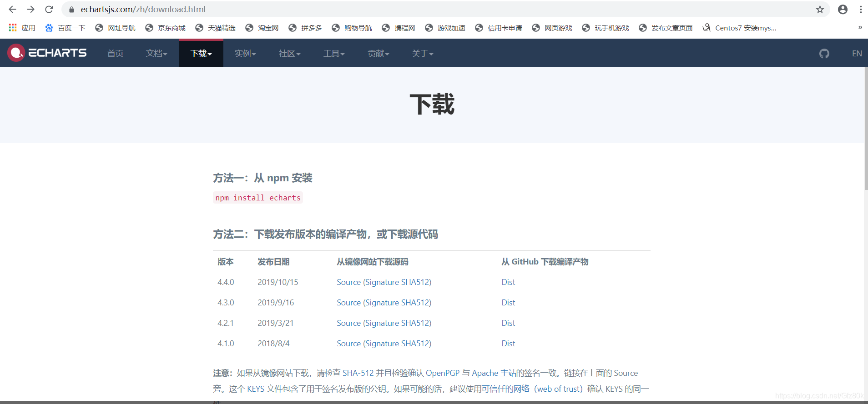
Task: Click Source link for version 4.1.0
Action: (x=348, y=344)
